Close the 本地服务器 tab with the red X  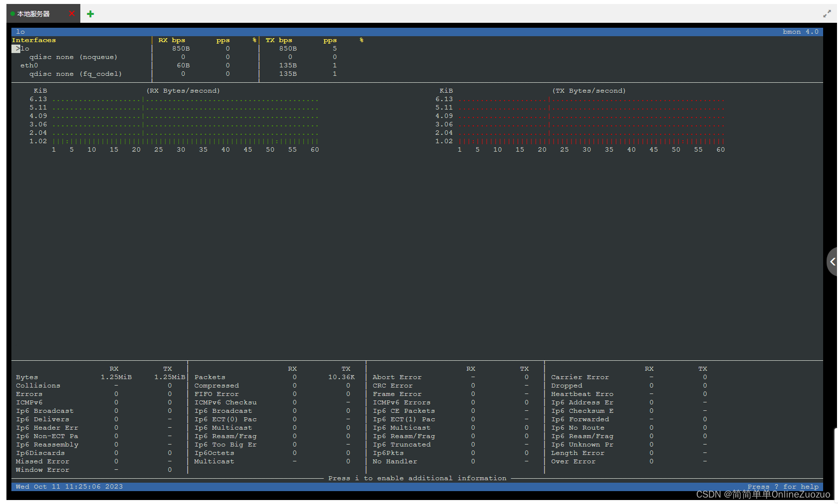72,13
